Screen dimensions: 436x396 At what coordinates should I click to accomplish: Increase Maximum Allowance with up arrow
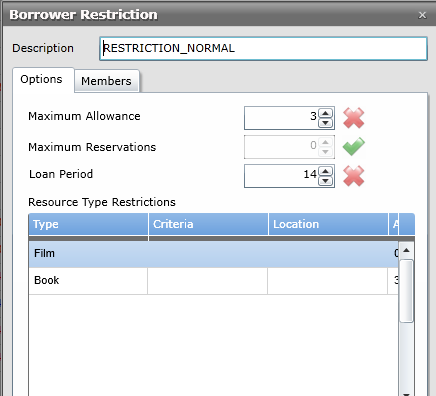click(325, 113)
